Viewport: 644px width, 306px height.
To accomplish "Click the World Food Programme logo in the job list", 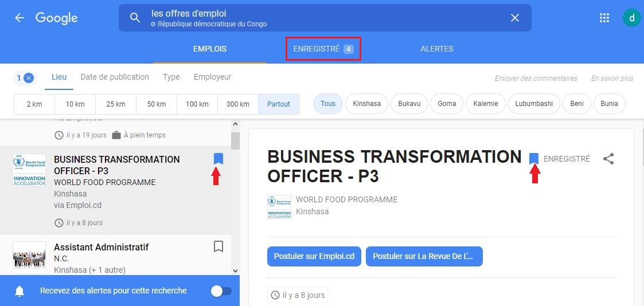I will [29, 170].
